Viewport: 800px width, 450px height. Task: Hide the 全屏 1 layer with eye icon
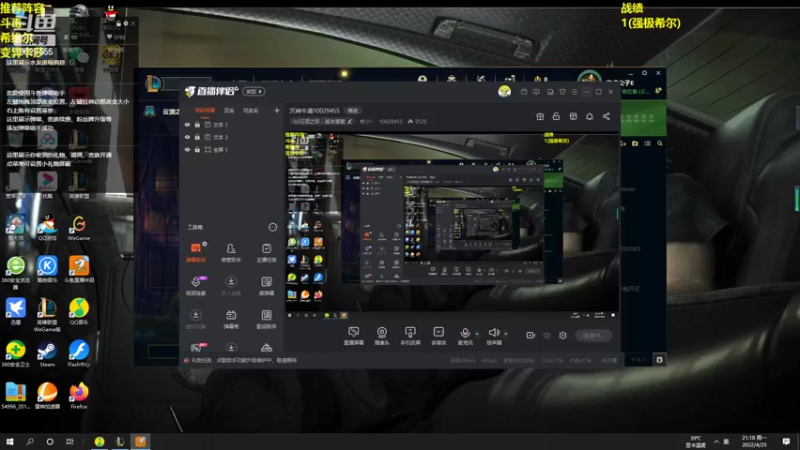point(187,149)
